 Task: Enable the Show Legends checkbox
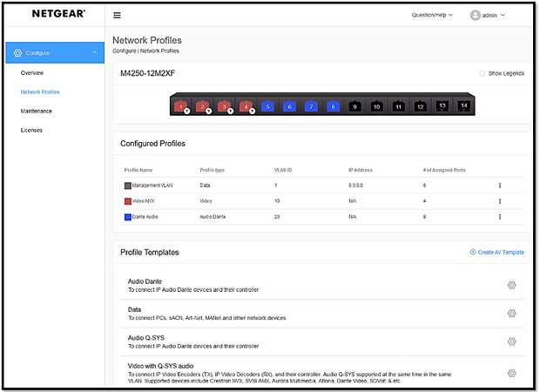tap(483, 73)
